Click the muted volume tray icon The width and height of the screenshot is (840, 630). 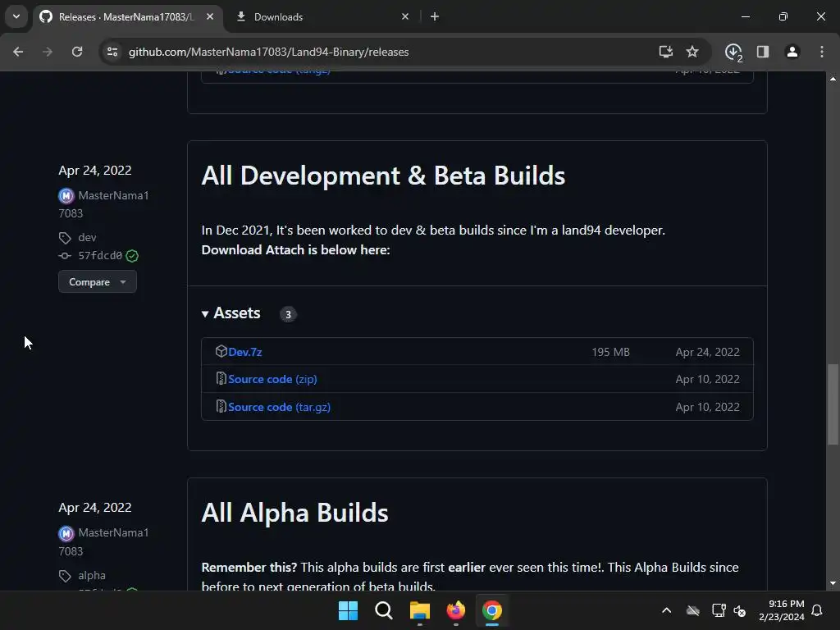(x=740, y=610)
